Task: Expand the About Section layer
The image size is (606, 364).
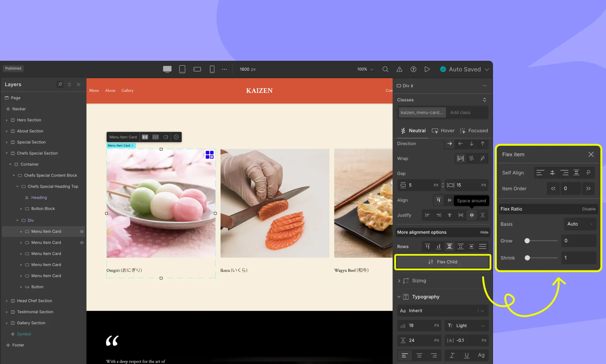Action: tap(7, 131)
